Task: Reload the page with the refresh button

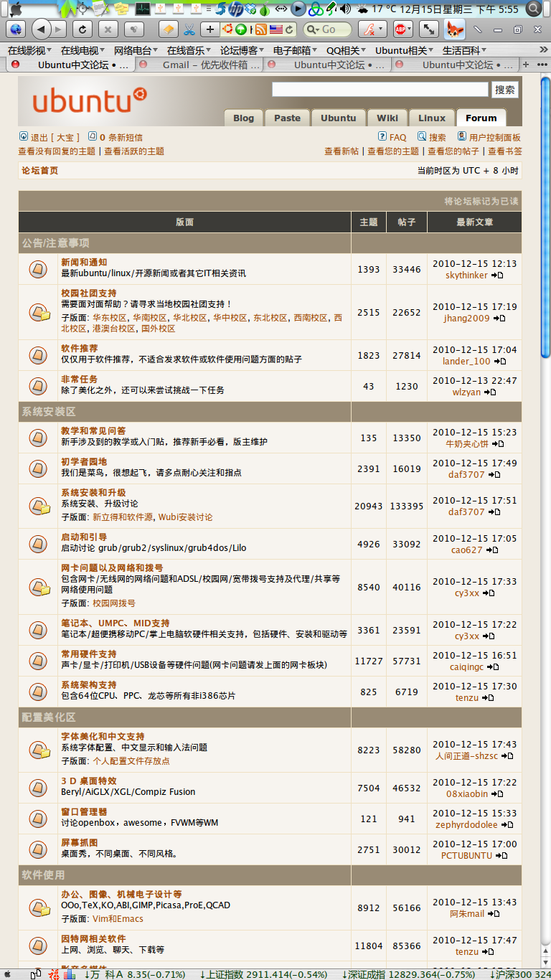Action: 83,29
